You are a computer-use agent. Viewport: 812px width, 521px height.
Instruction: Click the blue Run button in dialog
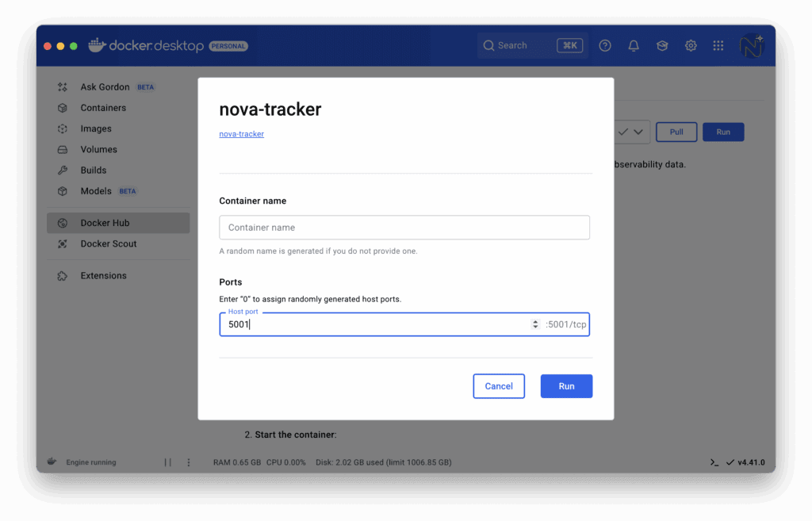coord(566,386)
